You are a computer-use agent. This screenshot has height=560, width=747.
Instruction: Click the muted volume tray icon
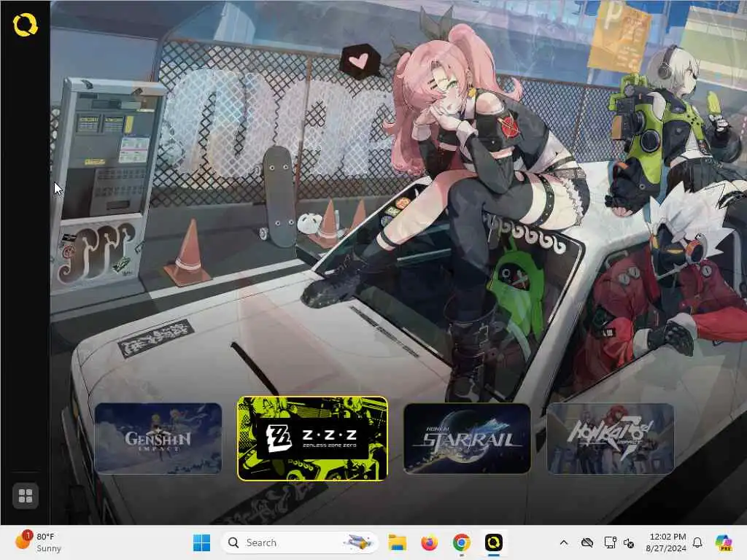click(x=629, y=542)
